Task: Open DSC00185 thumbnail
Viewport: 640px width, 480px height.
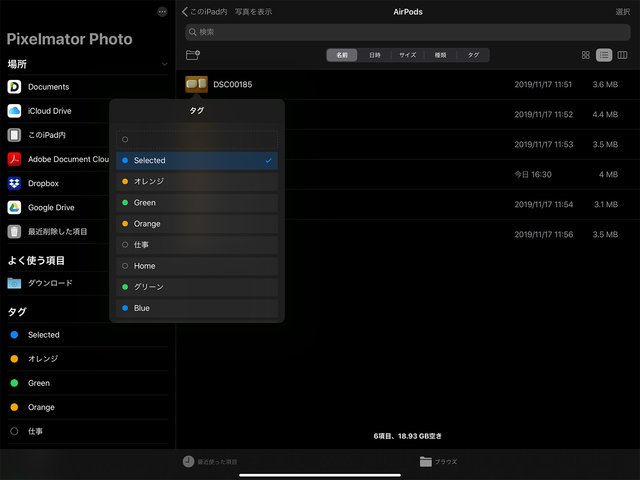Action: [196, 84]
